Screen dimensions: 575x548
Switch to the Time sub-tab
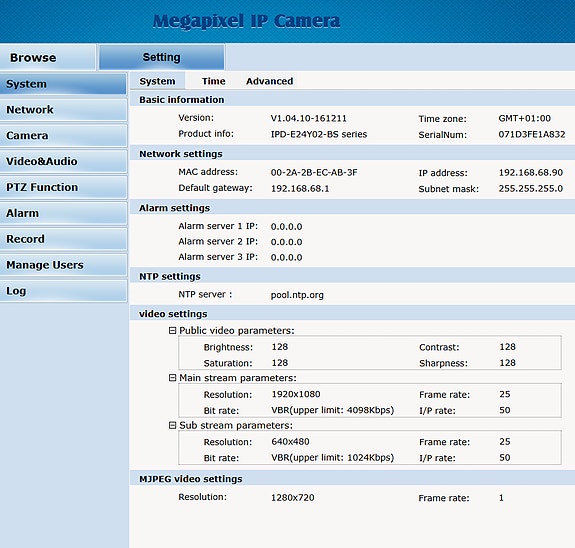213,81
